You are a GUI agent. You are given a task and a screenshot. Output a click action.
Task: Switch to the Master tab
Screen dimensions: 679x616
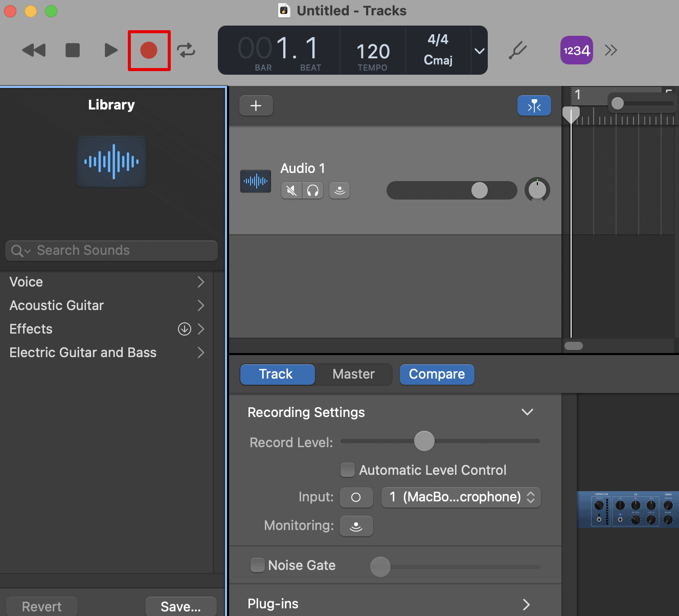pos(354,374)
